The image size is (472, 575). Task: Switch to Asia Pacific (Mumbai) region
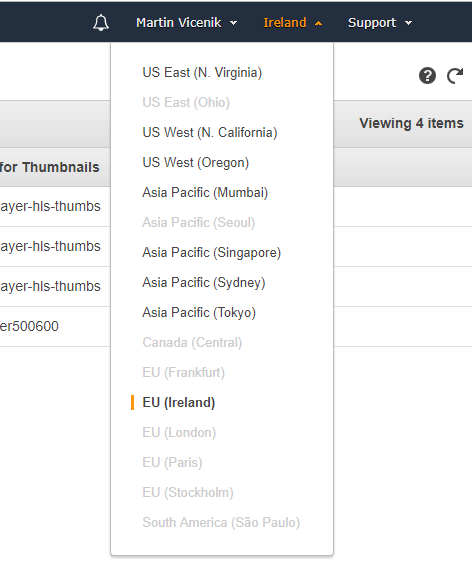pyautogui.click(x=205, y=193)
